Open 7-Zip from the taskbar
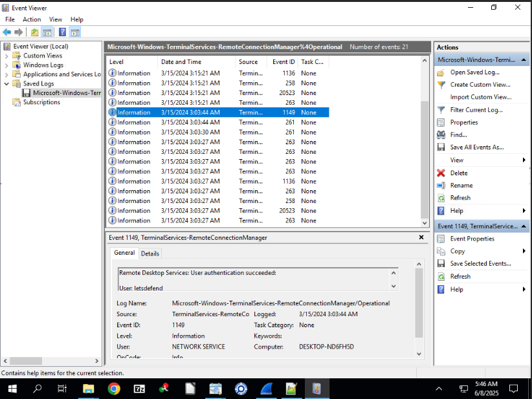This screenshot has width=532, height=399. (139, 389)
